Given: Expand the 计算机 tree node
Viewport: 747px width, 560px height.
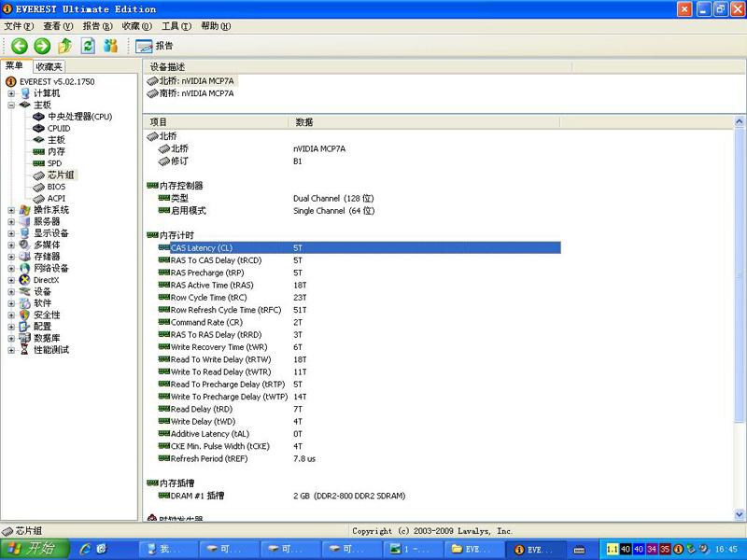Looking at the screenshot, I should [x=11, y=93].
